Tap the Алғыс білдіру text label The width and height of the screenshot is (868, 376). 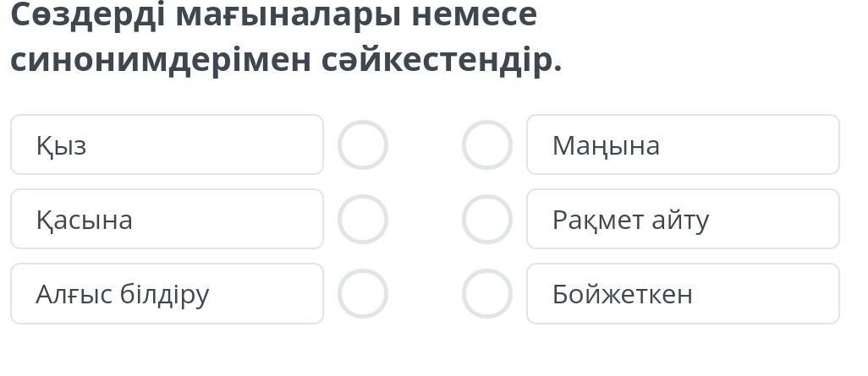coord(122,295)
